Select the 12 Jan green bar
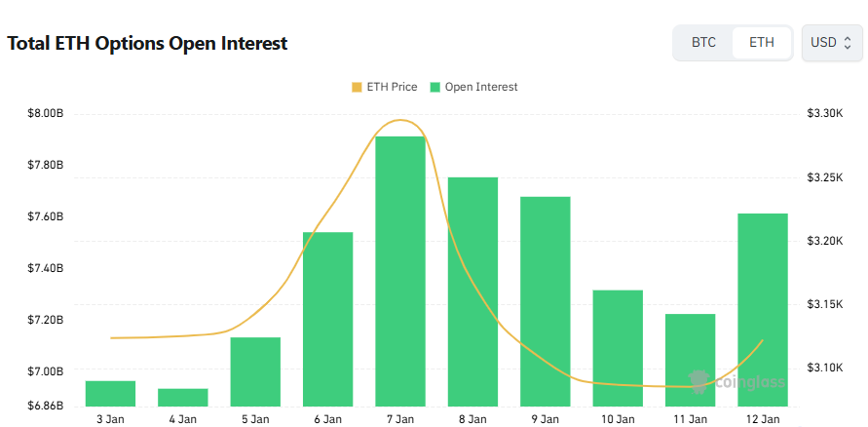 pos(763,309)
